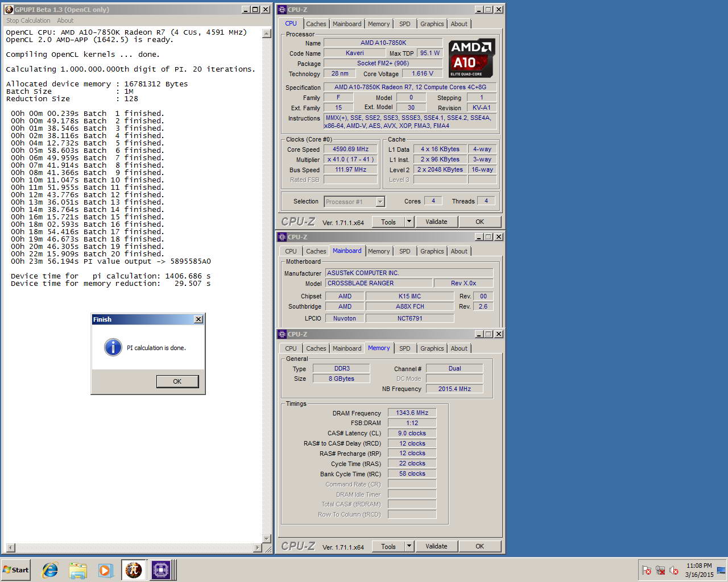Open Processor #1 selection dropdown
Image resolution: width=728 pixels, height=582 pixels.
pos(380,202)
